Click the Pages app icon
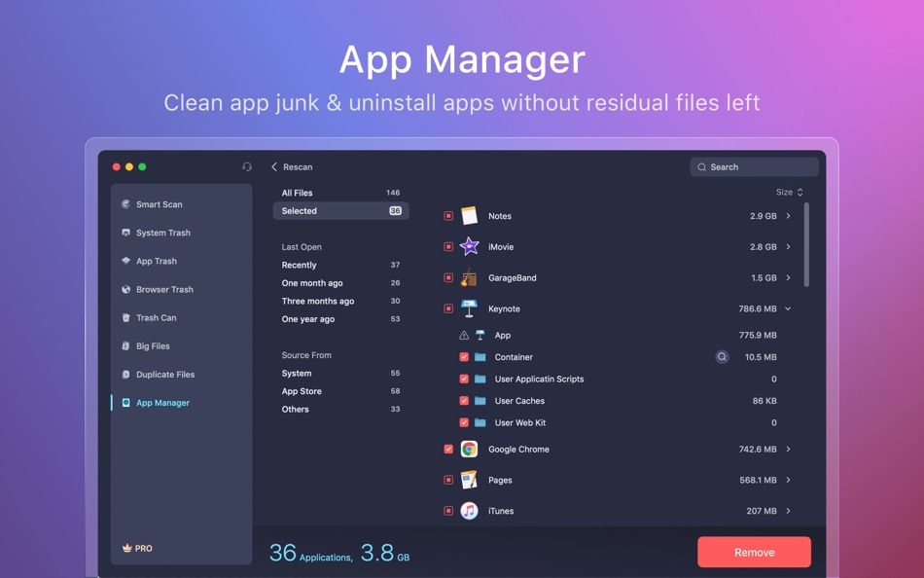 (469, 480)
